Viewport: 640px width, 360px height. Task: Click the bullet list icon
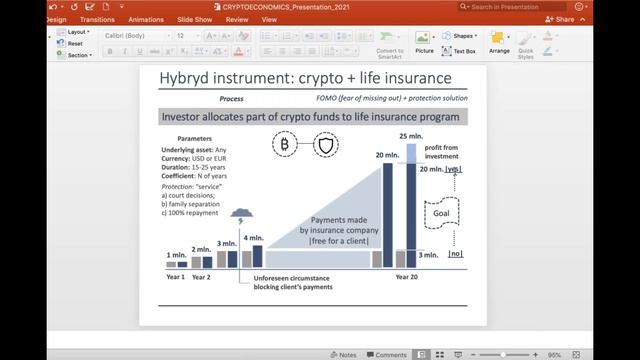[x=266, y=36]
